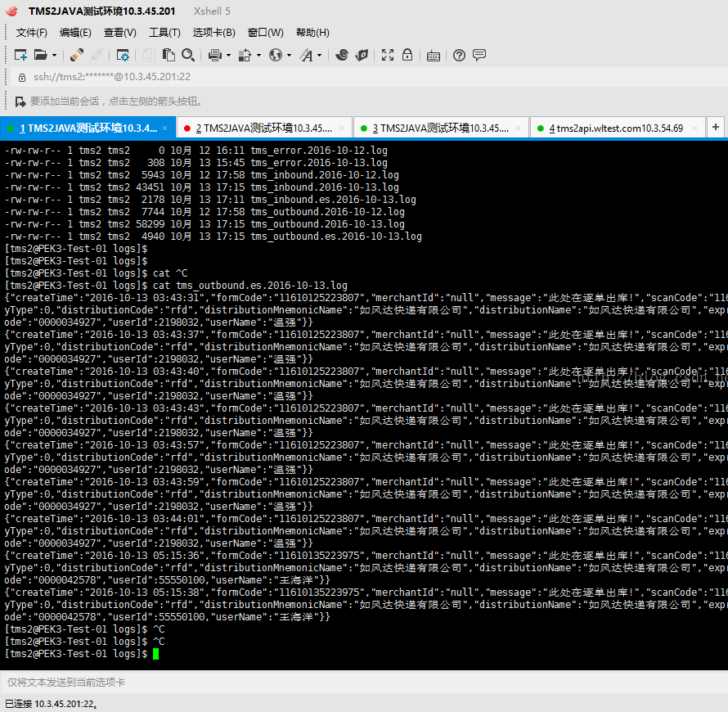Expand the file transfer dropdown arrow
Screen dimensions: 728x712
pyautogui.click(x=258, y=56)
